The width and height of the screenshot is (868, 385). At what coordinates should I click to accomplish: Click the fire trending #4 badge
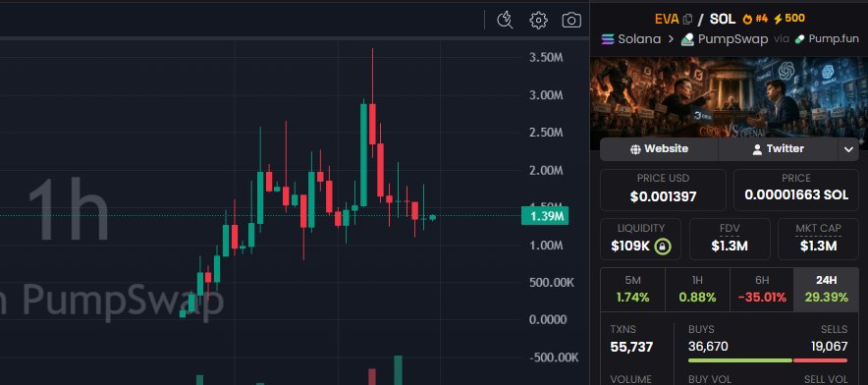click(x=755, y=19)
